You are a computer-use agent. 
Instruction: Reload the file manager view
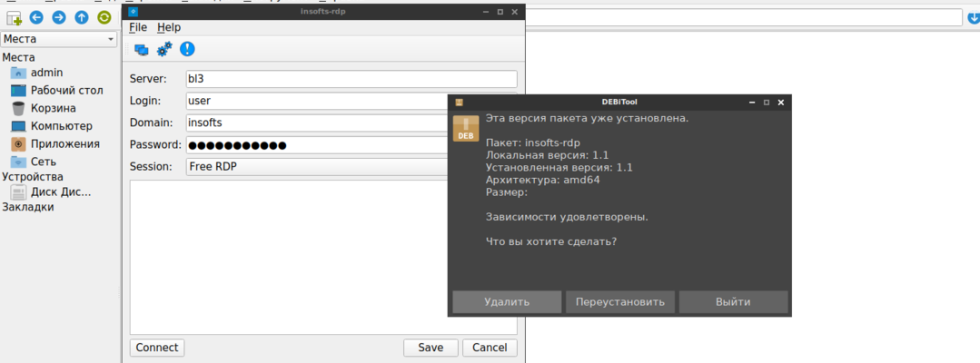coord(104,18)
